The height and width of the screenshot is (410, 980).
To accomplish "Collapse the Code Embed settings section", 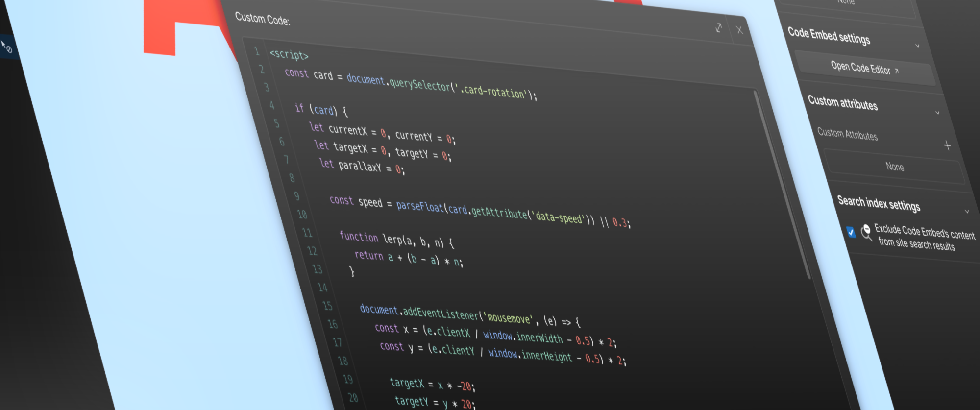I will (917, 46).
